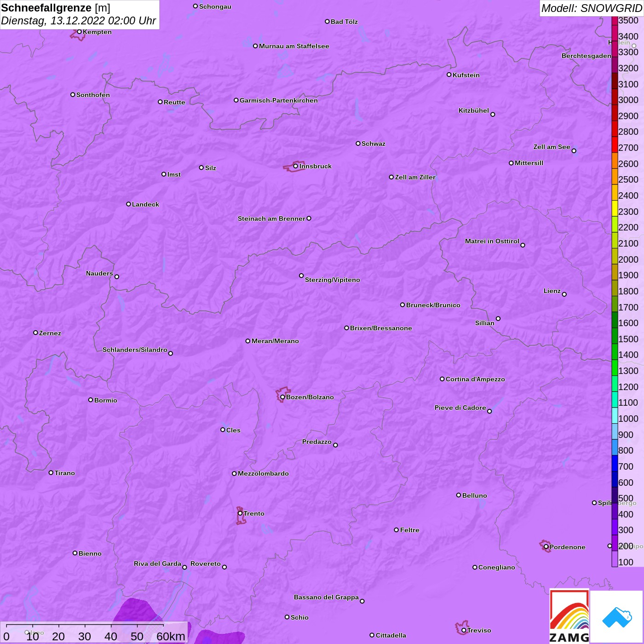Click the Treviso city marker
Screen dimensions: 644x644
point(464,630)
